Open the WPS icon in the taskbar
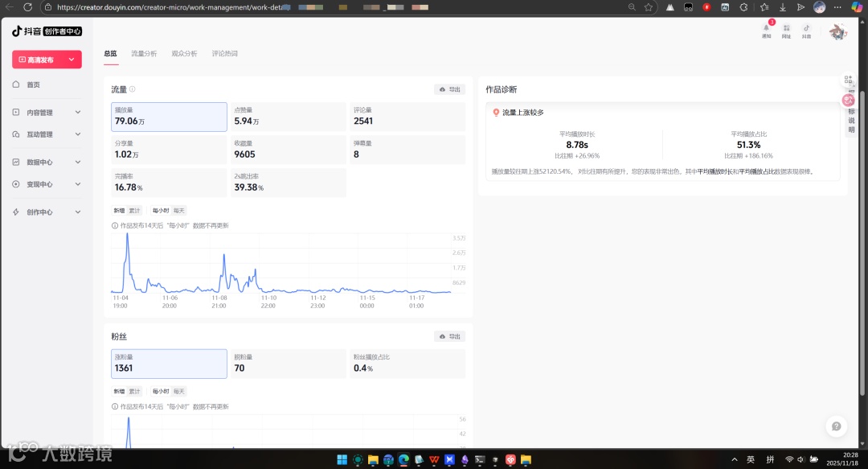Screen dimensions: 868x469 coord(434,459)
